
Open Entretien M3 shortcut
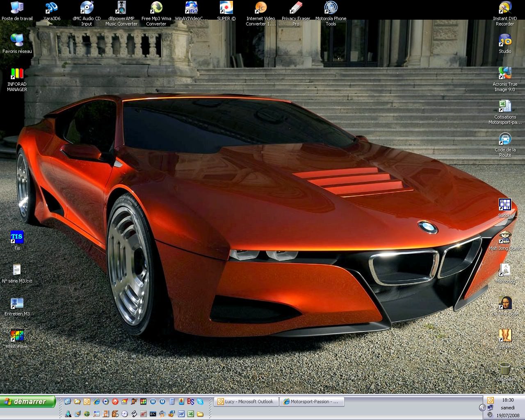(x=17, y=306)
